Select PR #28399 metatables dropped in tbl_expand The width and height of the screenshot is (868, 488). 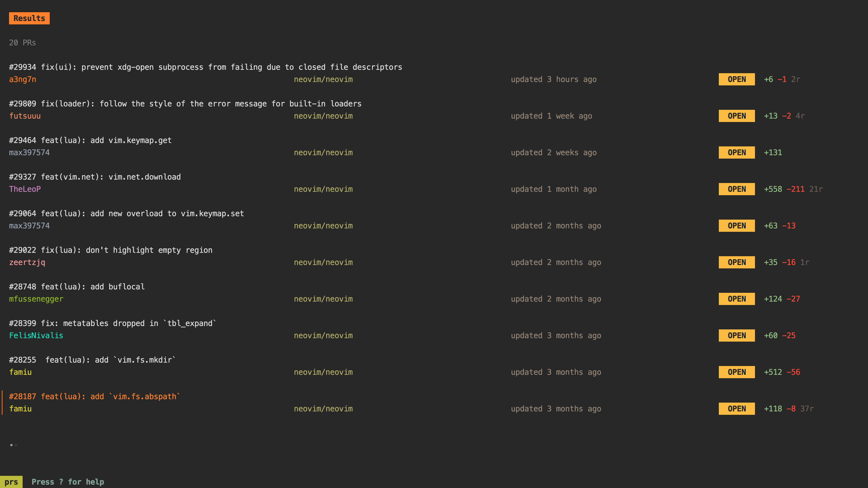pos(113,323)
